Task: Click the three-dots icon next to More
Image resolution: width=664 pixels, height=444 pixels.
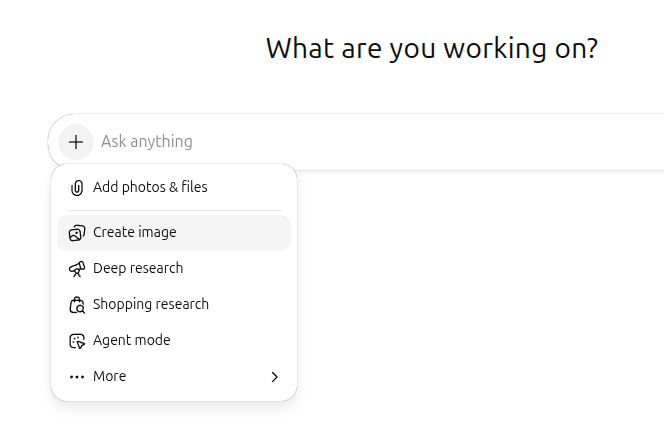Action: (77, 377)
